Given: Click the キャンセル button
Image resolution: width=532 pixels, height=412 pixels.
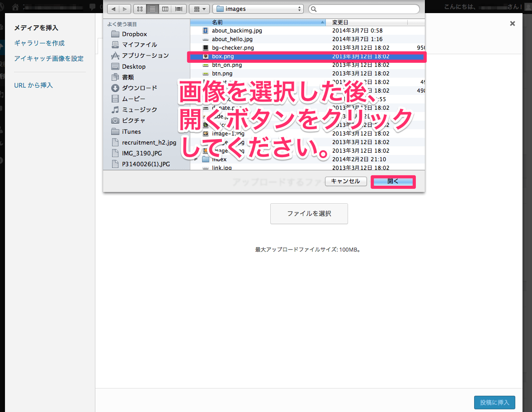Looking at the screenshot, I should 345,182.
